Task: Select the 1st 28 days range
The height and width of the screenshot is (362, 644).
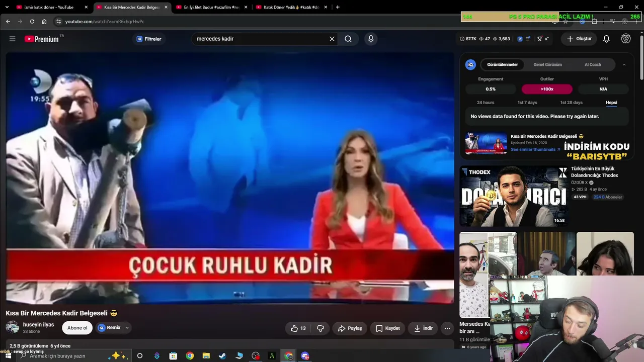Action: click(x=571, y=103)
